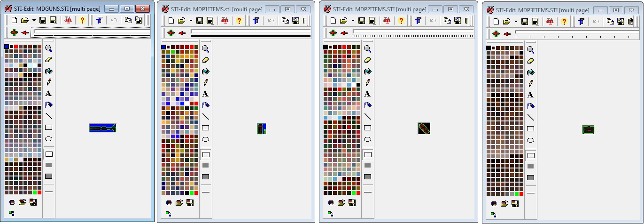Click the Help question mark in MDP1ITEMS toolbar

pyautogui.click(x=240, y=20)
